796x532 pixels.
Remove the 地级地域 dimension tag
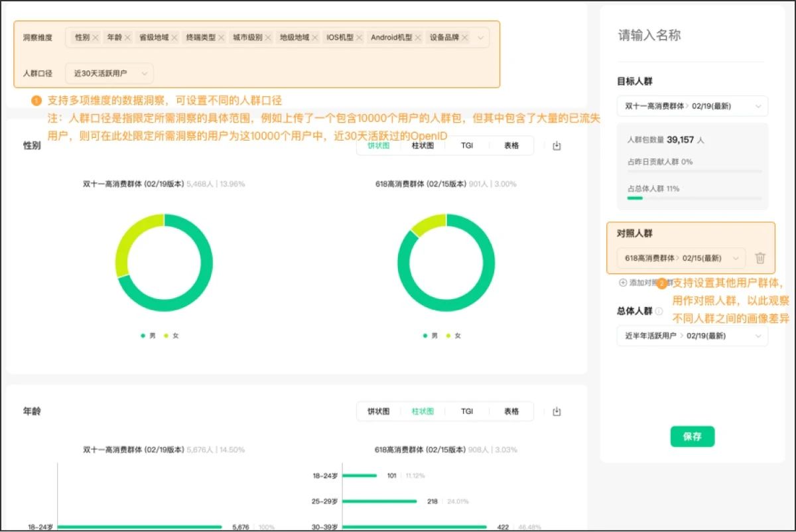click(314, 38)
